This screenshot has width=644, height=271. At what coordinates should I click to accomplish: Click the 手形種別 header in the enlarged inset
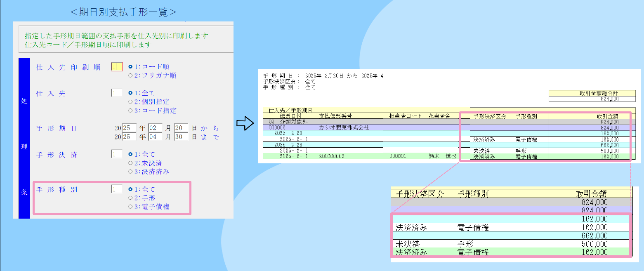click(x=473, y=194)
